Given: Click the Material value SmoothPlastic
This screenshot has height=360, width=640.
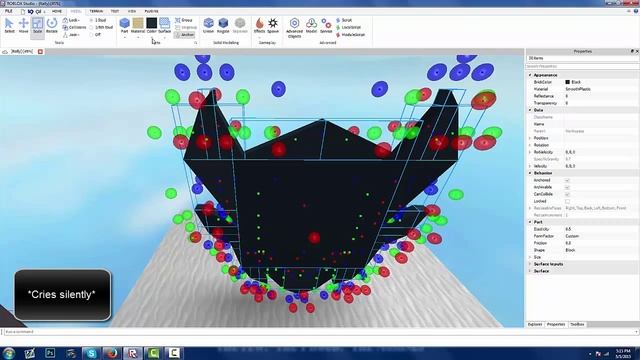Looking at the screenshot, I should click(x=578, y=89).
